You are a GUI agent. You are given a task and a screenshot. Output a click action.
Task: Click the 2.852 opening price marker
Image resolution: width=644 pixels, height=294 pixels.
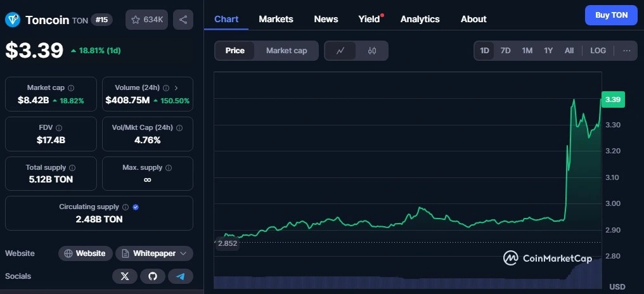(x=227, y=243)
